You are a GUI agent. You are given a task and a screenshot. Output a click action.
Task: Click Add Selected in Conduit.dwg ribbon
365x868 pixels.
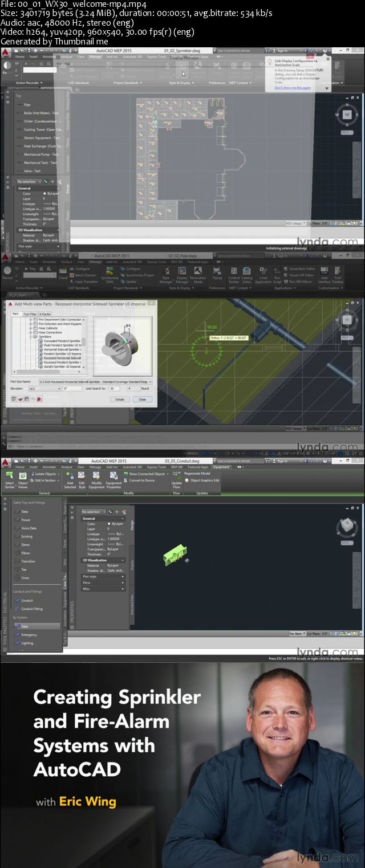[70, 480]
